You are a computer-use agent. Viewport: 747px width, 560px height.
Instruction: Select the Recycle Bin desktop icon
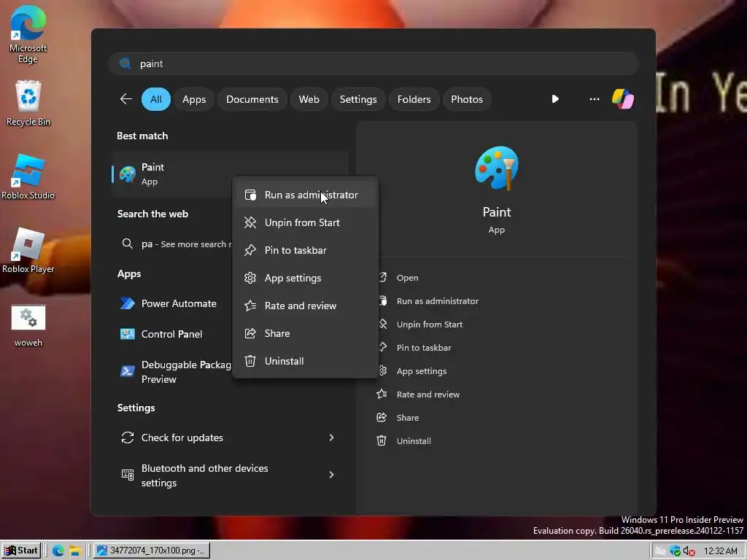pos(28,103)
